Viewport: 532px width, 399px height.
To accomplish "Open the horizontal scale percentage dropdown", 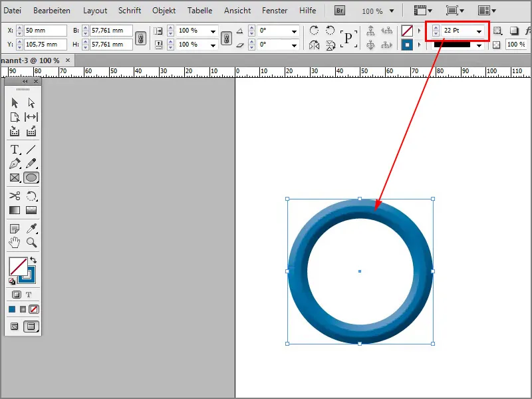I will click(x=213, y=31).
